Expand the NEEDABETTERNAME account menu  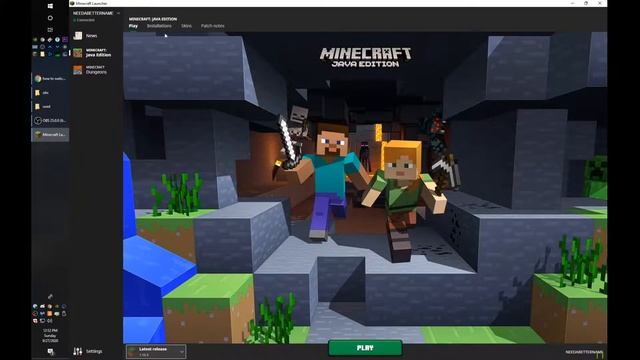[x=96, y=13]
